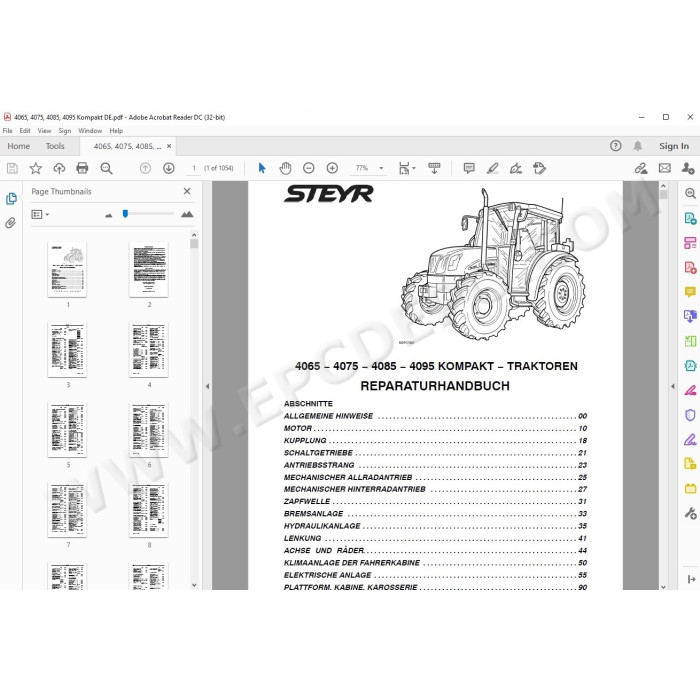Image resolution: width=700 pixels, height=700 pixels.
Task: Open the attachments paperclip panel
Action: [x=11, y=223]
